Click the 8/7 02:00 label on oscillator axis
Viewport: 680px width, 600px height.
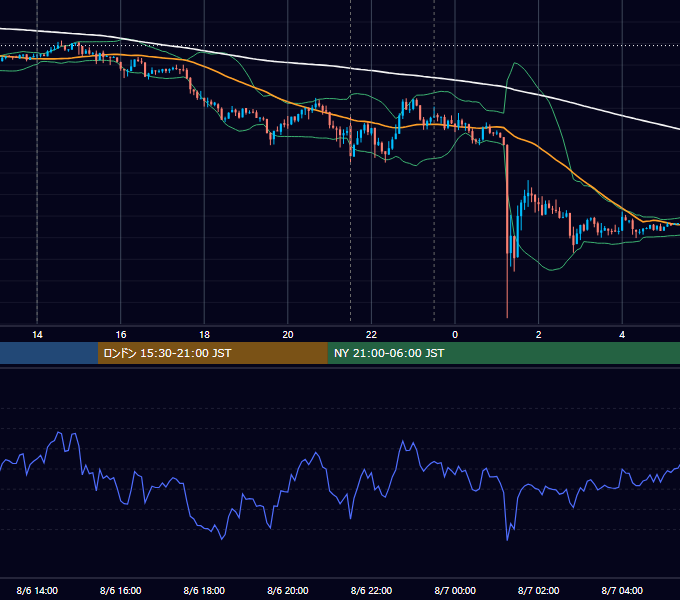539,590
